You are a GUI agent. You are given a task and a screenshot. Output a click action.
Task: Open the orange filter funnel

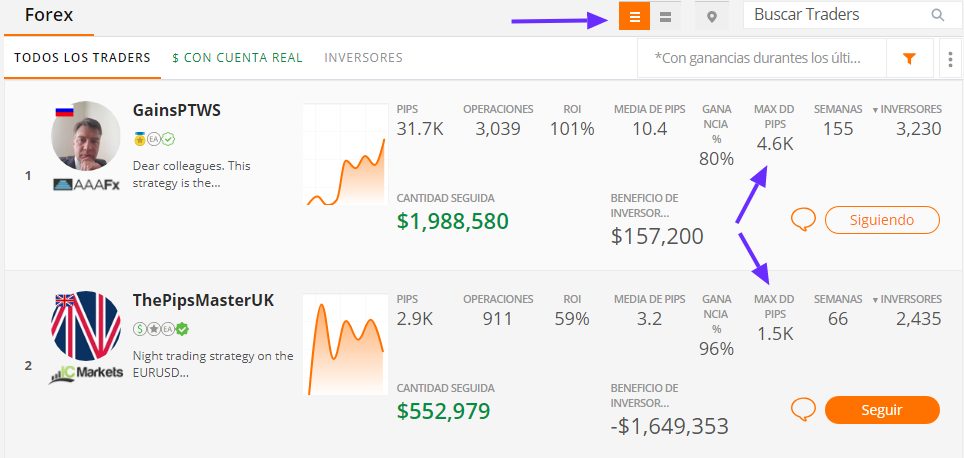909,58
